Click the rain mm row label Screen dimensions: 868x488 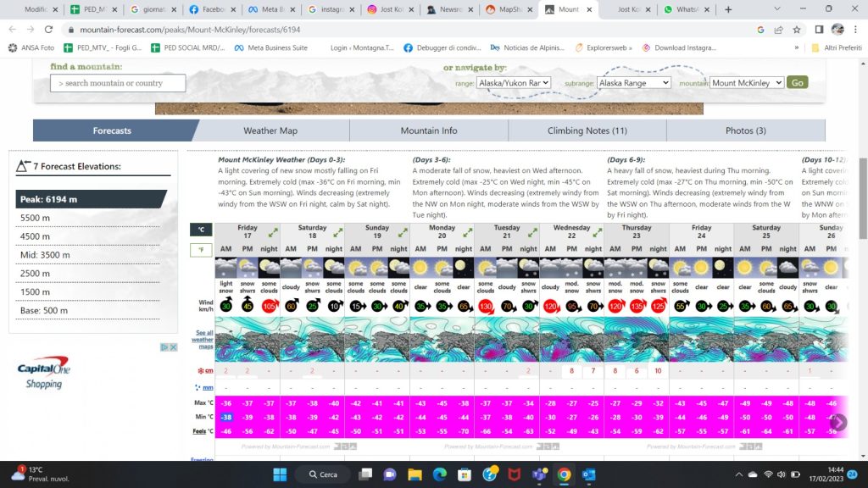pos(206,387)
